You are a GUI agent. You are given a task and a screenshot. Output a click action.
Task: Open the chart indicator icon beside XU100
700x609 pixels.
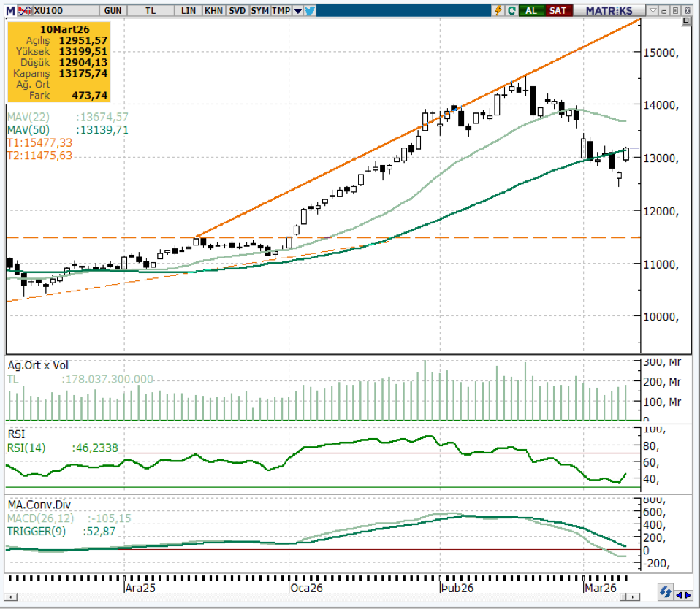24,10
